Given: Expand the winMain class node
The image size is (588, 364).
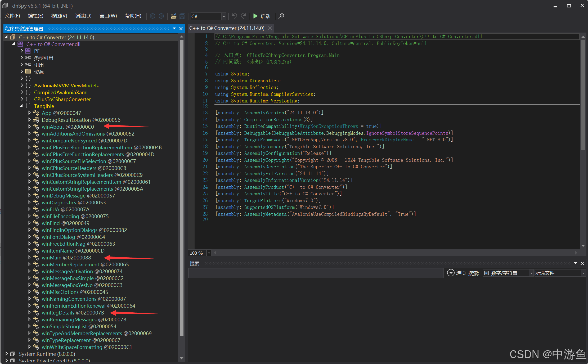Looking at the screenshot, I should 29,257.
